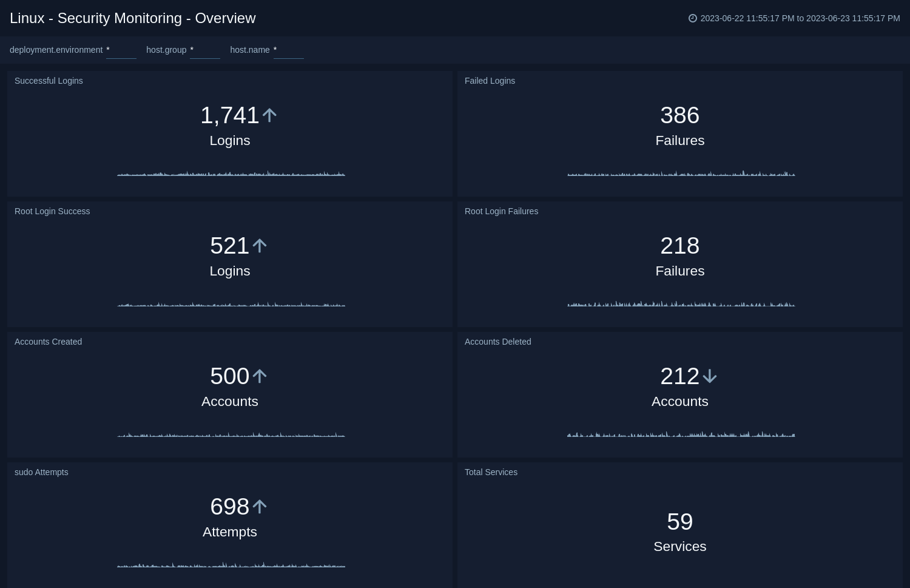Select the 1,741 Successful Logins value
The width and height of the screenshot is (910, 588).
230,115
